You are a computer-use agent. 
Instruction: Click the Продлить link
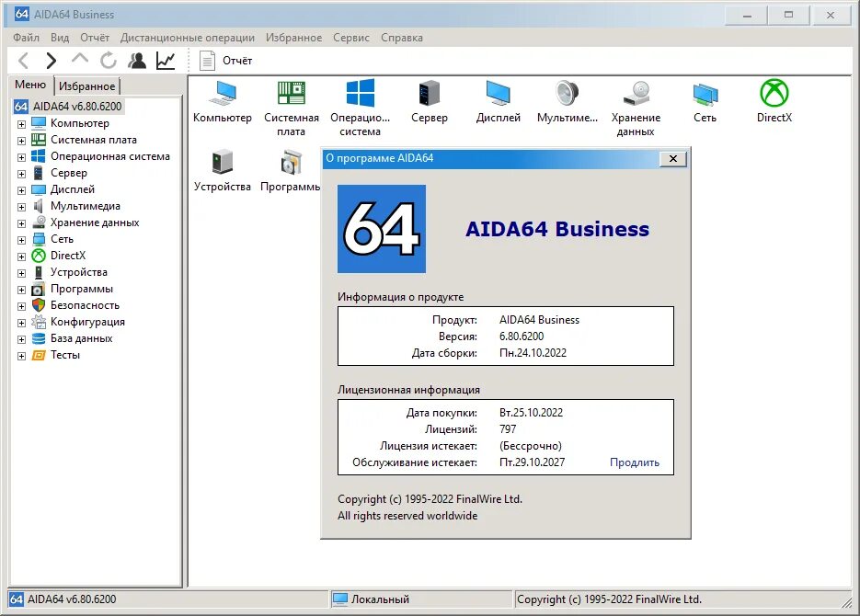click(x=635, y=462)
